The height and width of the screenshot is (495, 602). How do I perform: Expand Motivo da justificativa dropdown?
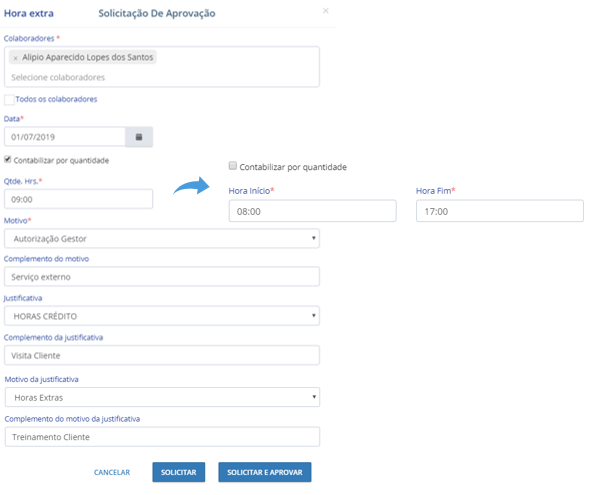tap(161, 397)
